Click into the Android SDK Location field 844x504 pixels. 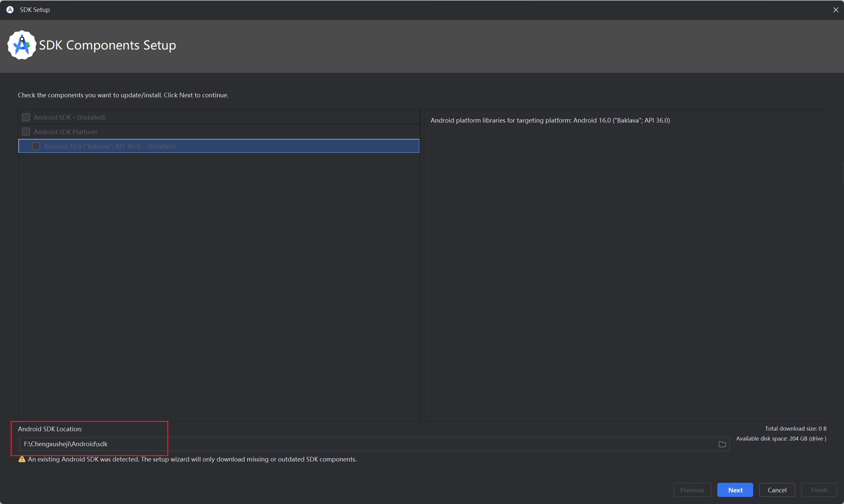coord(374,444)
